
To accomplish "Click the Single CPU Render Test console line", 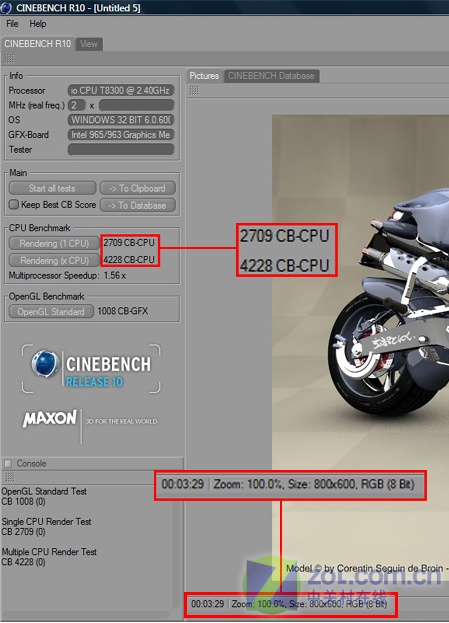I will point(46,522).
